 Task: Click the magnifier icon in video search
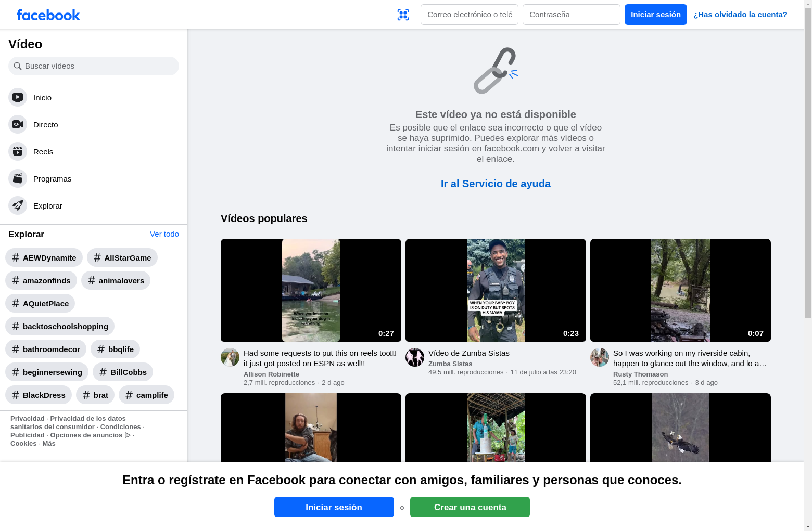(x=18, y=66)
